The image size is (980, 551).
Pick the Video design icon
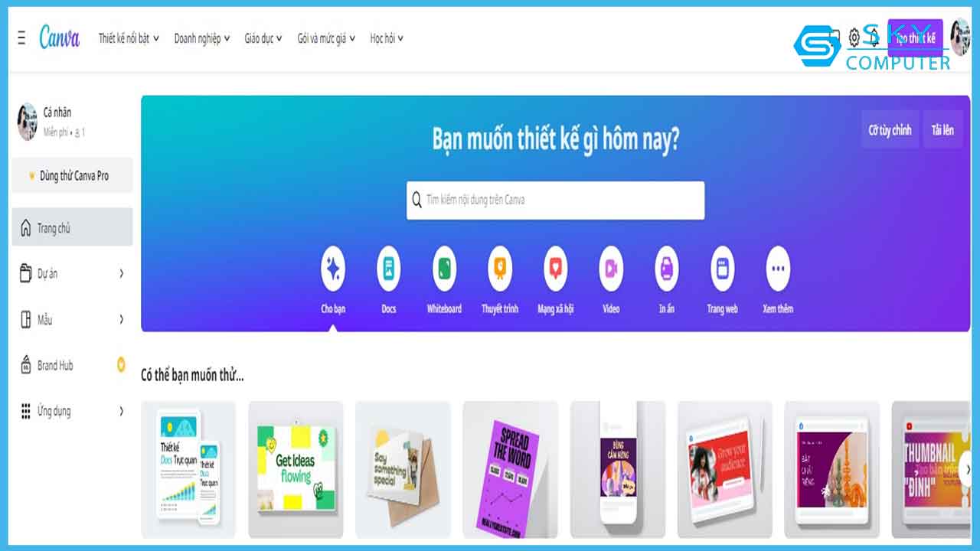[611, 269]
